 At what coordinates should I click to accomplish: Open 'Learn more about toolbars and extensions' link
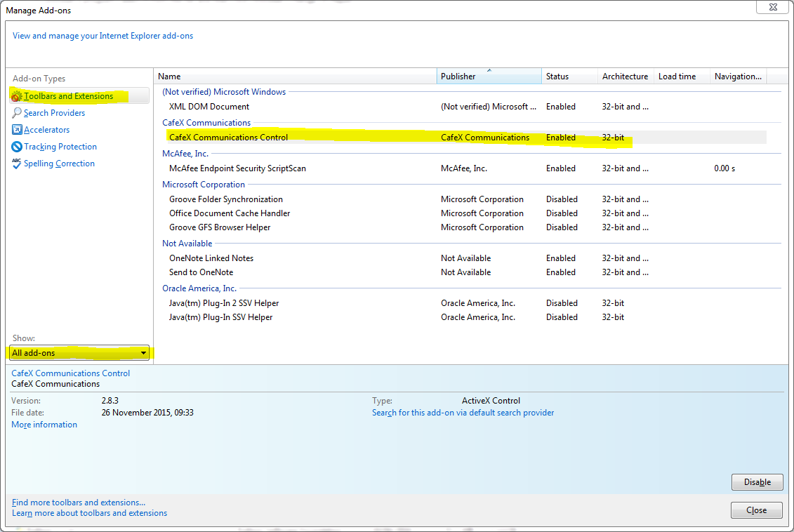pos(90,513)
